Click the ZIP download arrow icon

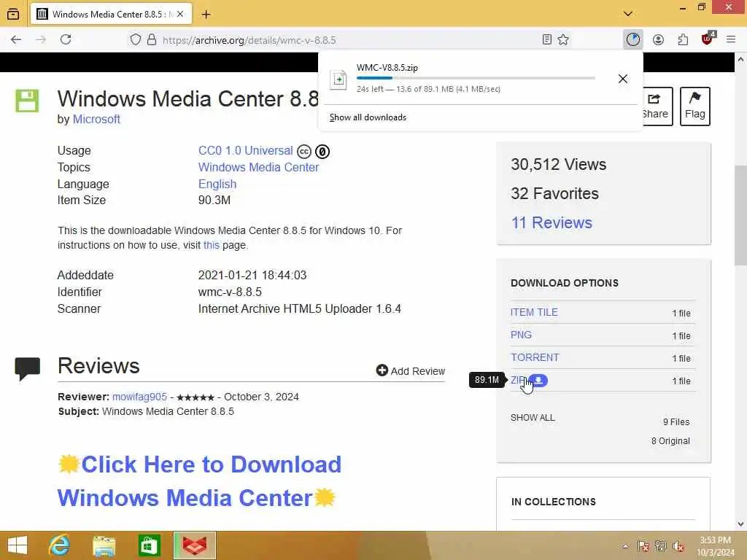click(x=538, y=381)
